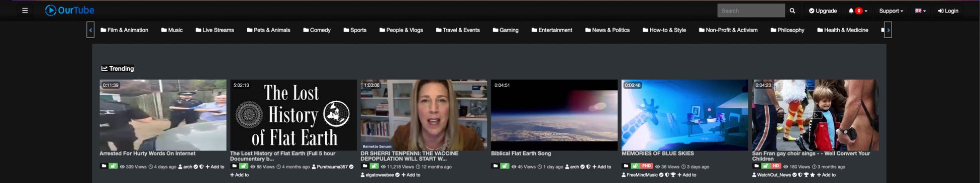The width and height of the screenshot is (980, 183).
Task: Open People & Vlogs category
Action: pyautogui.click(x=401, y=30)
